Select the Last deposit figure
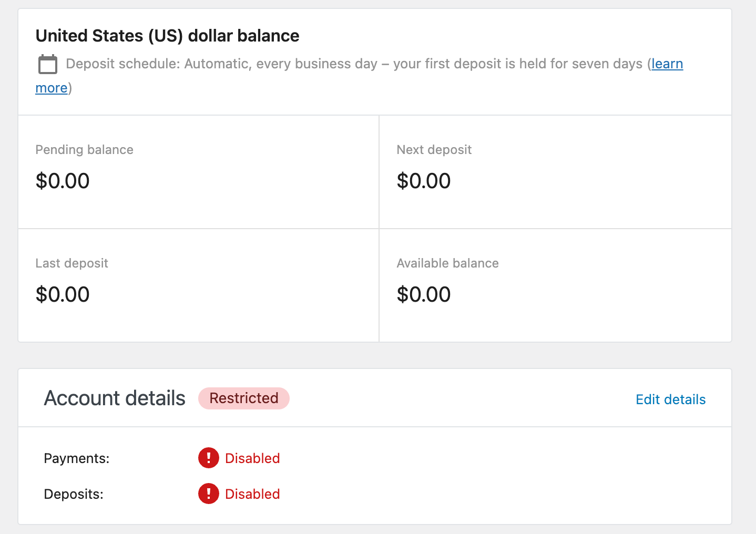Screen dimensions: 756x534 (62, 294)
